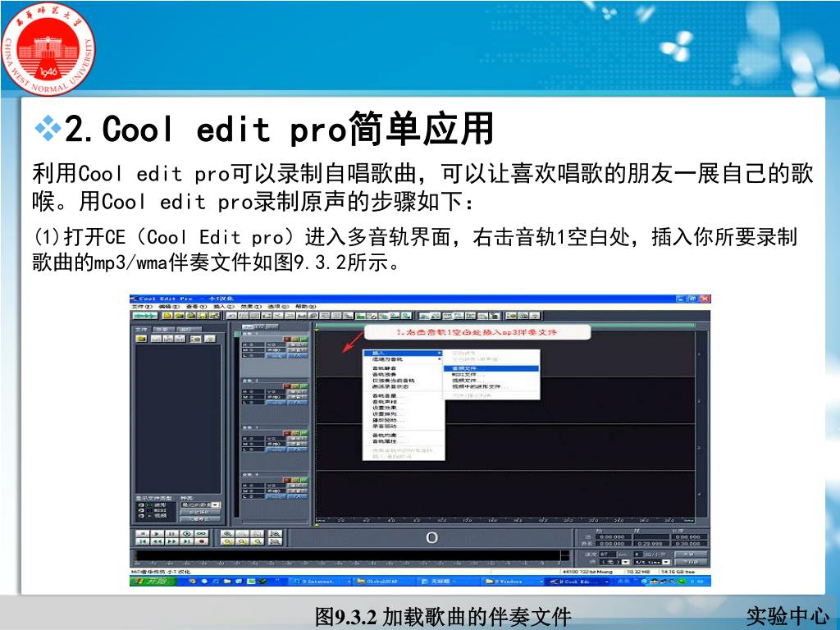Click the Zoom Out Full icon in top zoom row
Screen dimensions: 840x630
tap(257, 533)
